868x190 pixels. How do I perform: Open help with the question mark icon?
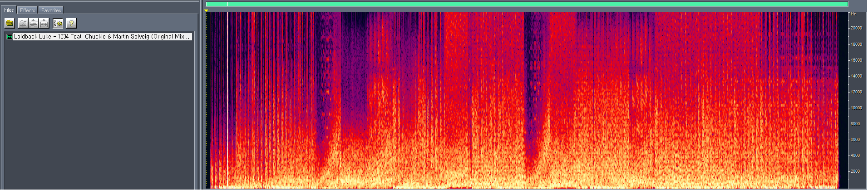71,23
